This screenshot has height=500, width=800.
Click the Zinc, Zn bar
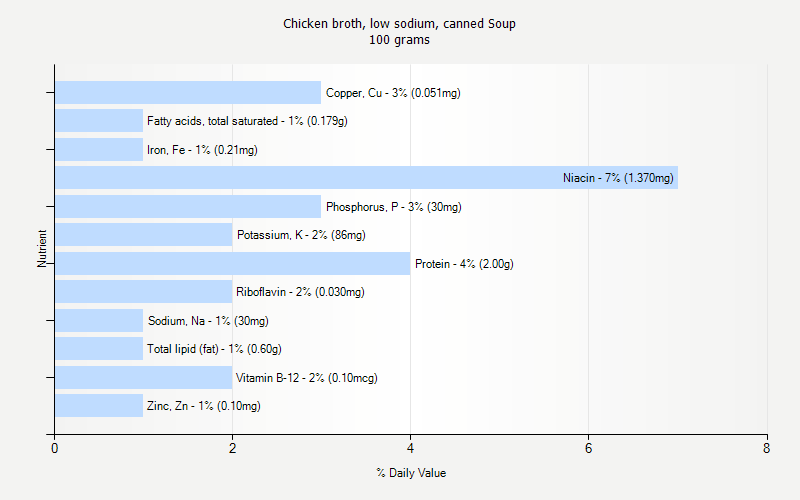click(99, 406)
